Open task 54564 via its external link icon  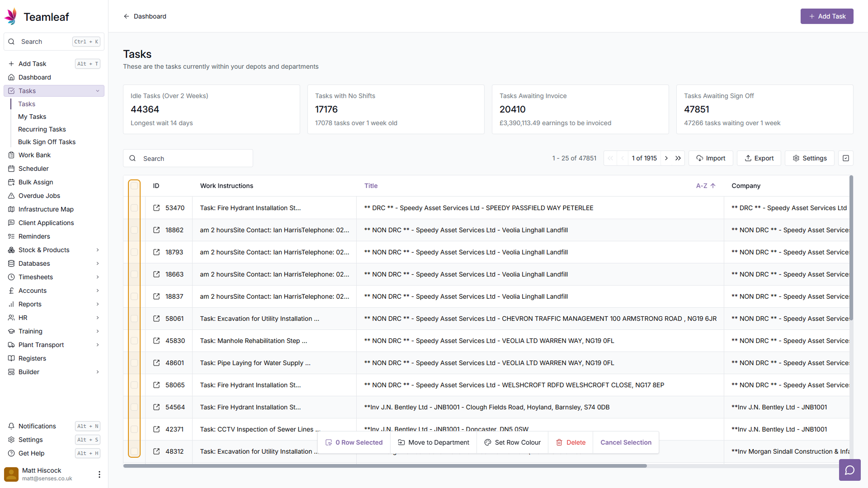coord(156,407)
